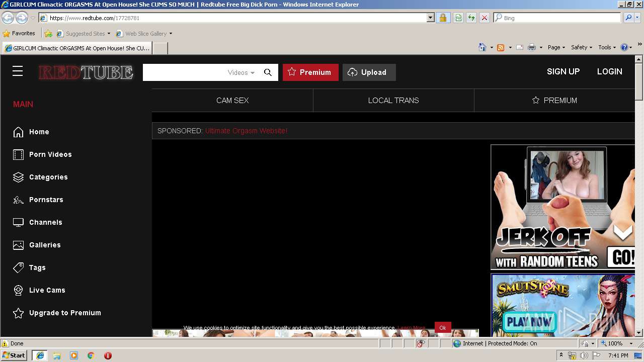Screen dimensions: 644x362
Task: Click the red Premium button
Action: 310,72
